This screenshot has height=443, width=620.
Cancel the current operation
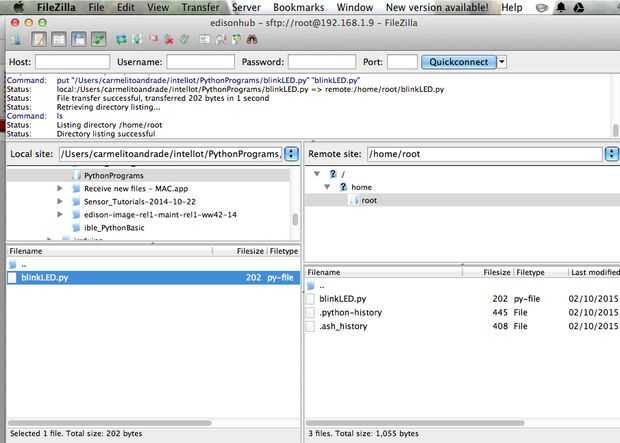(x=153, y=39)
